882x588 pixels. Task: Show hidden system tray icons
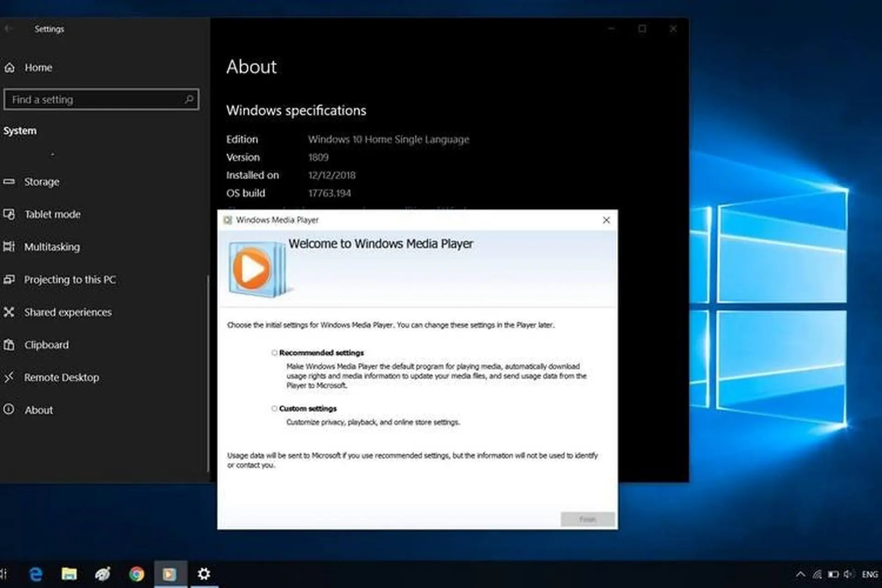pyautogui.click(x=800, y=574)
